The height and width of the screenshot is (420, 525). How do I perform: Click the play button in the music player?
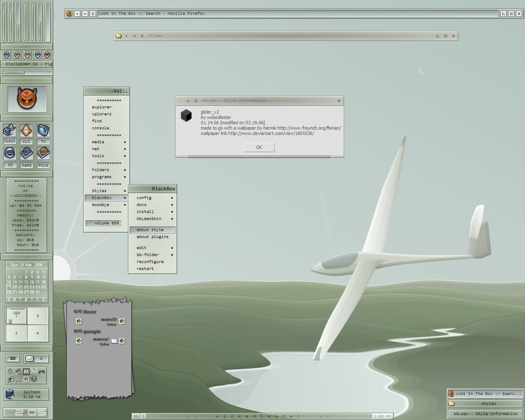17,55
